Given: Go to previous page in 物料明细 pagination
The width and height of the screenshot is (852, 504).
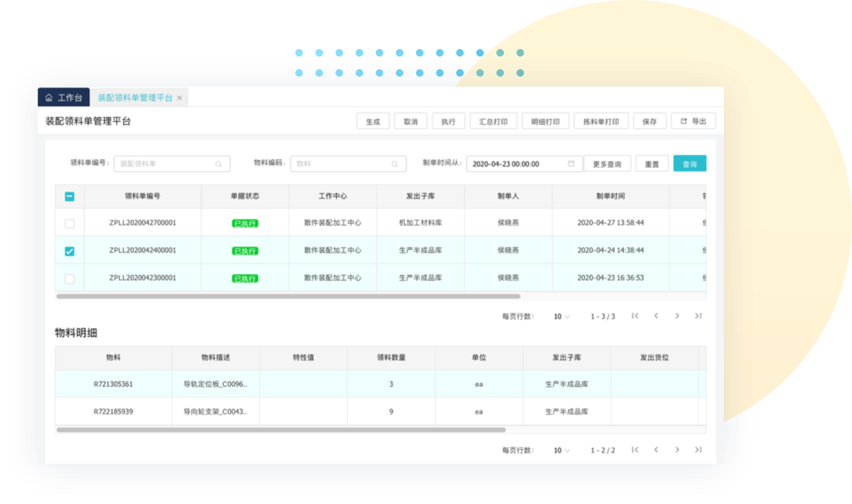Looking at the screenshot, I should click(x=656, y=450).
